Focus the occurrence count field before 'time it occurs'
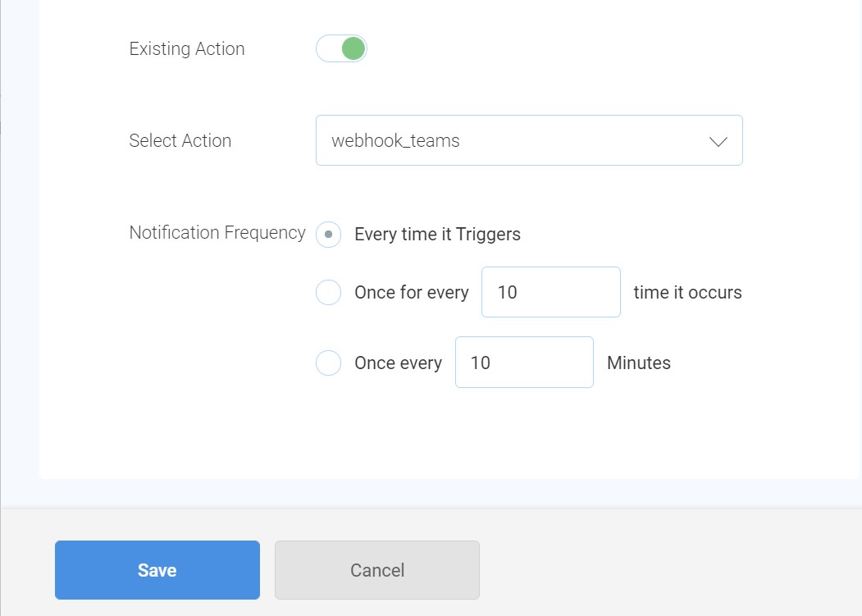This screenshot has height=616, width=862. pos(551,292)
